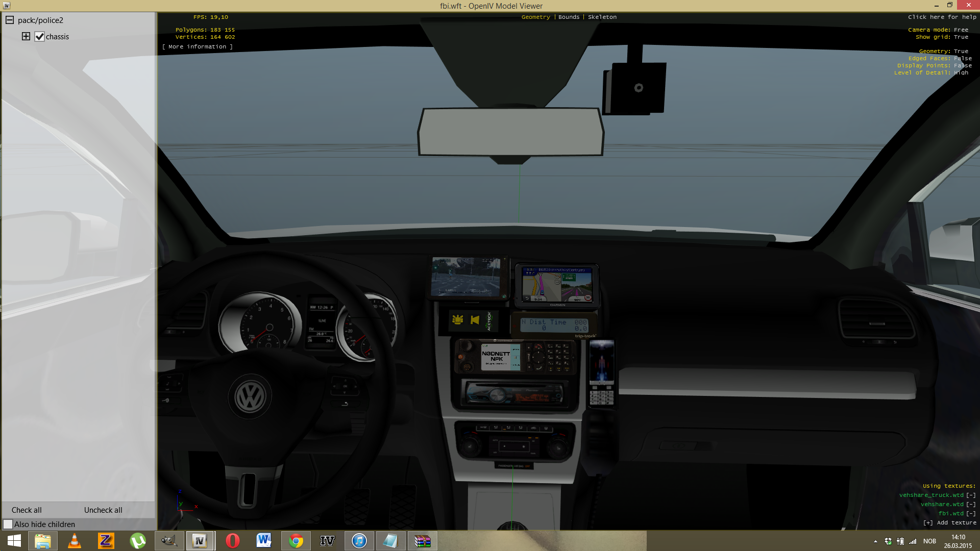Open Click here for help link

(x=942, y=17)
